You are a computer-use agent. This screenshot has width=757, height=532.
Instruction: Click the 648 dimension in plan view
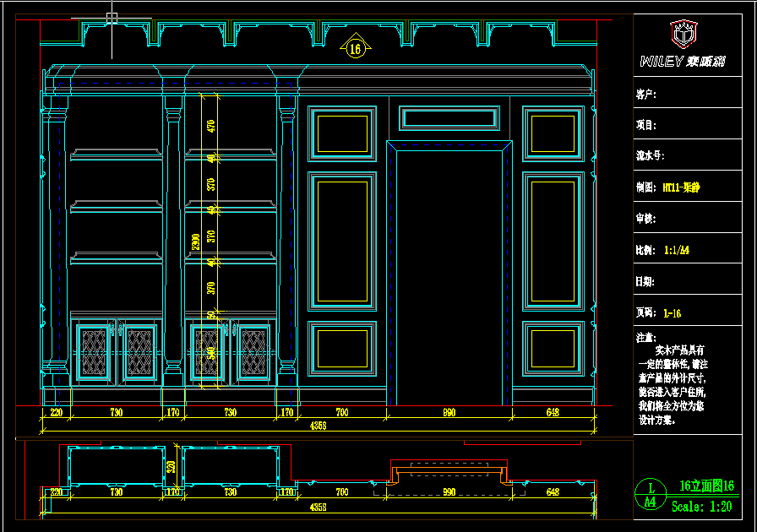click(553, 492)
